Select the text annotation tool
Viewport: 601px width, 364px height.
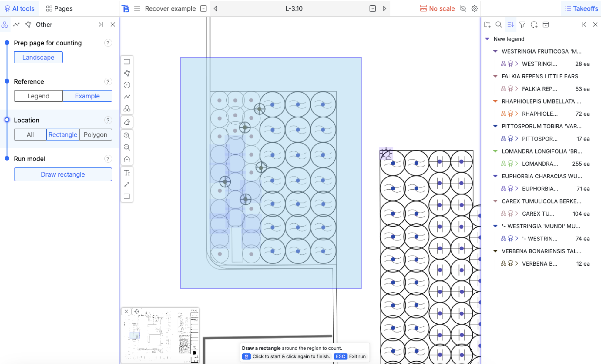point(127,173)
